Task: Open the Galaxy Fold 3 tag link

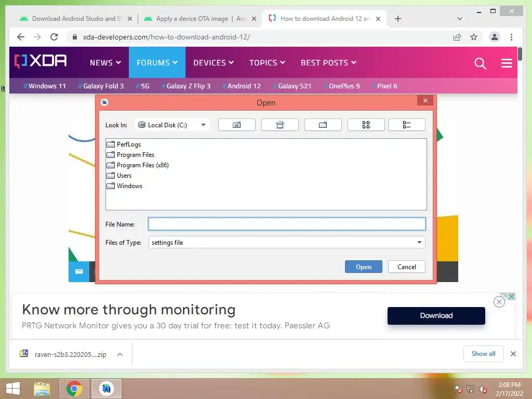Action: 101,86
